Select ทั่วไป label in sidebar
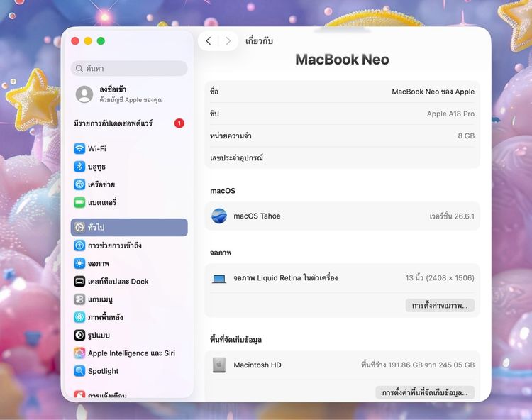Image resolution: width=532 pixels, height=420 pixels. pos(96,227)
